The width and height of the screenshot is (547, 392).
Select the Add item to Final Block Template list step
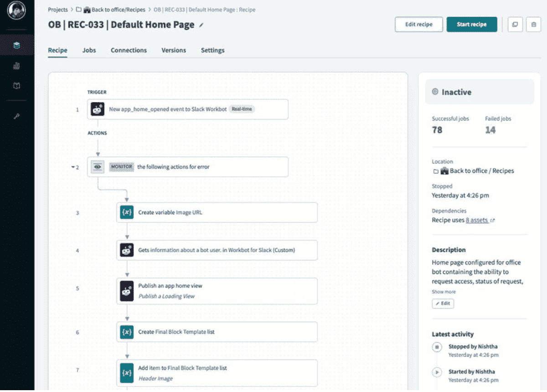[x=217, y=373]
